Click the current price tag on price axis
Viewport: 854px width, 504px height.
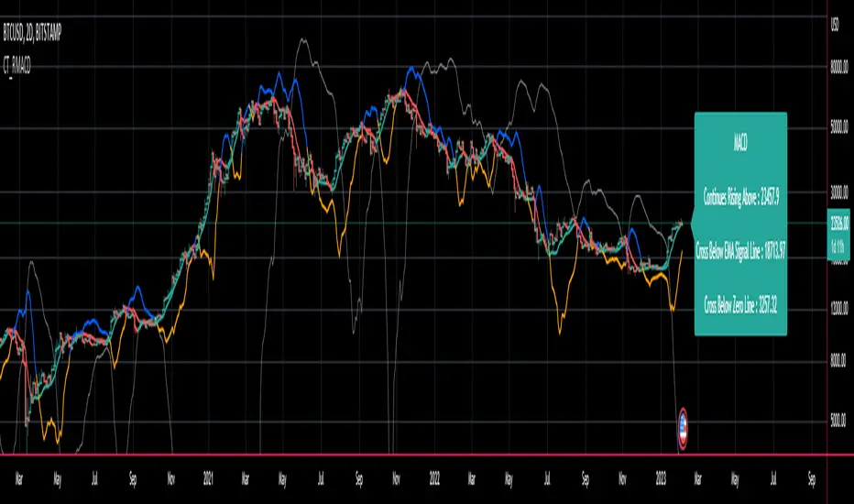(x=838, y=235)
